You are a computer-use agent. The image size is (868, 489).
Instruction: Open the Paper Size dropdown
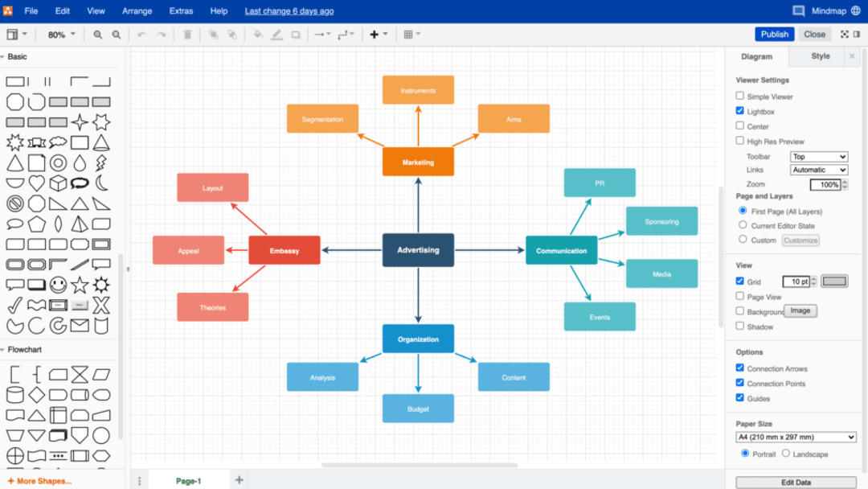(x=795, y=437)
